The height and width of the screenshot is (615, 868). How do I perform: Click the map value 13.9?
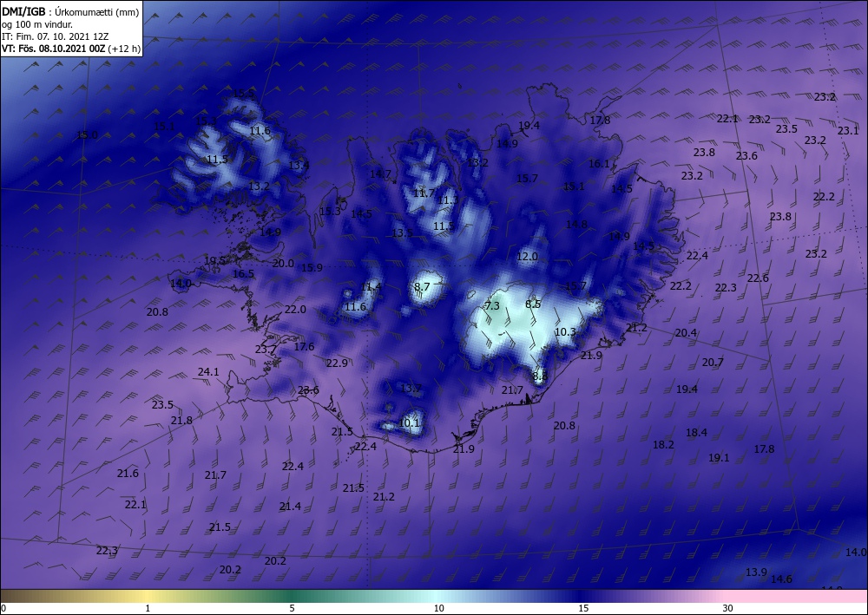coord(756,572)
